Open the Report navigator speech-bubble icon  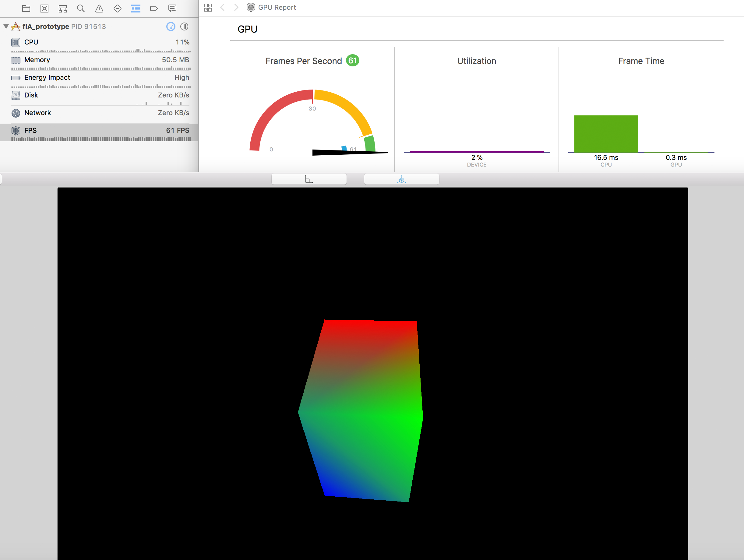pos(172,9)
